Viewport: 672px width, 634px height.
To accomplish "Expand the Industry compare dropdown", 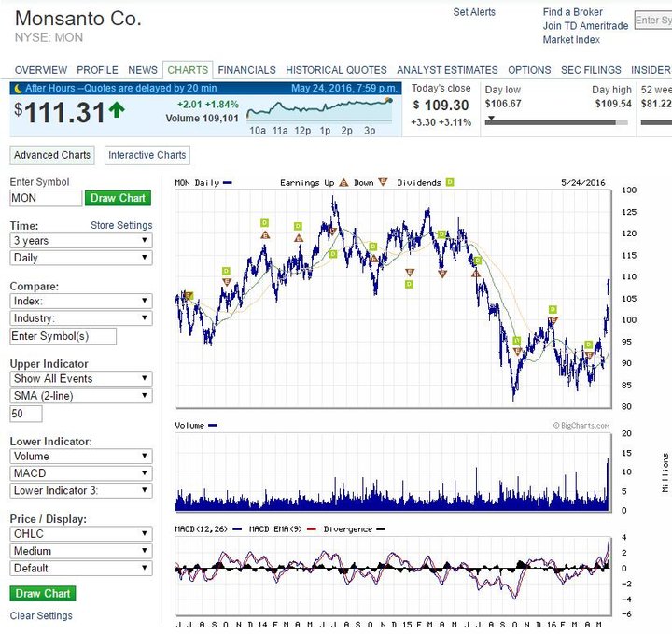I will tap(81, 318).
